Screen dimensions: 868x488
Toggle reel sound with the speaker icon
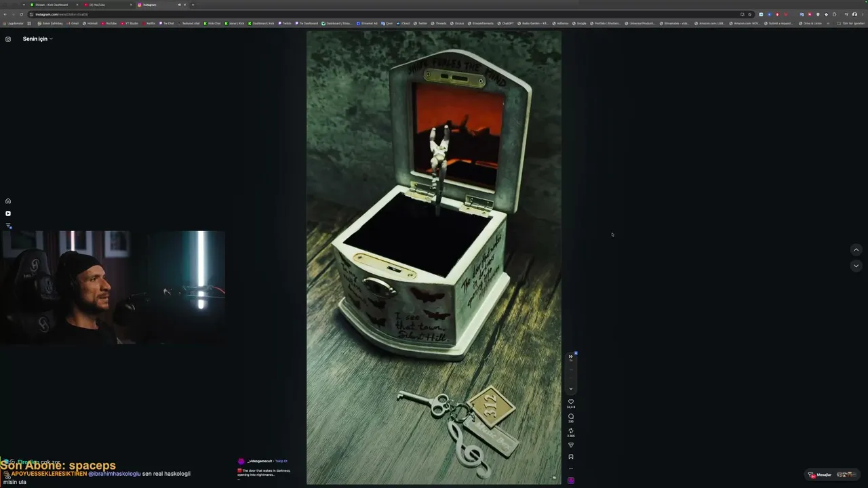coord(554,479)
